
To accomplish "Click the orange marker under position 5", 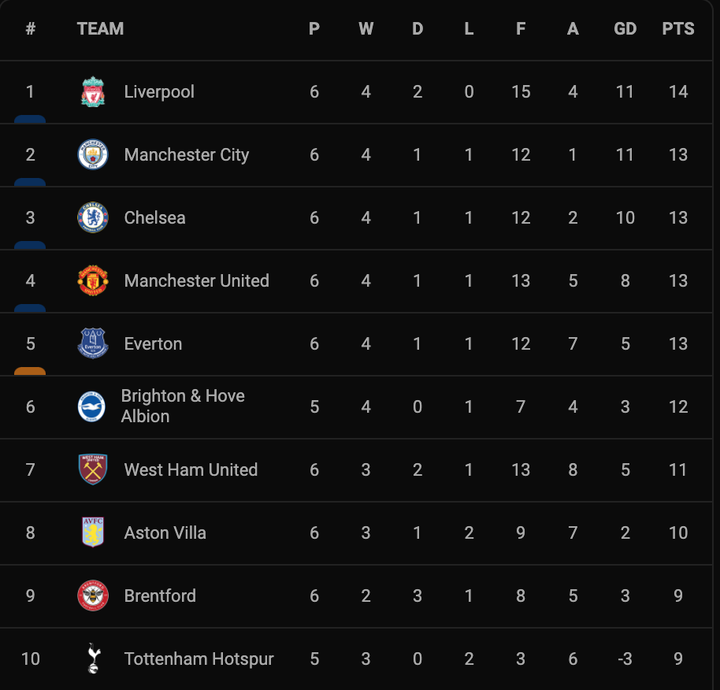I will click(30, 371).
